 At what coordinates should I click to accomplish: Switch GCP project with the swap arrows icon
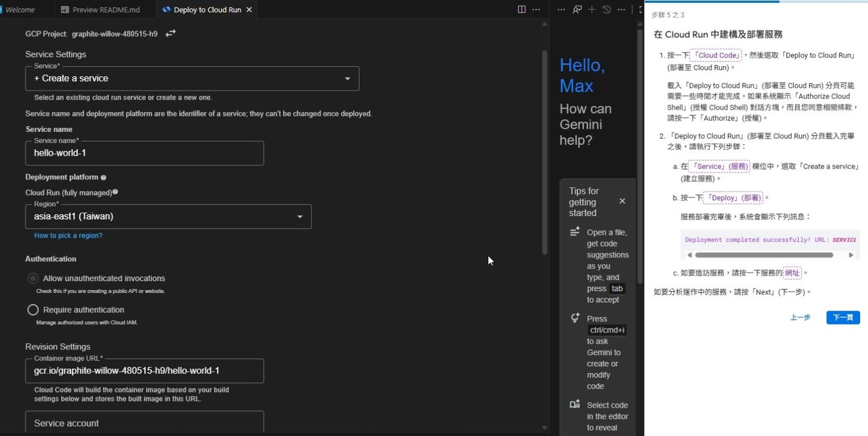(170, 34)
